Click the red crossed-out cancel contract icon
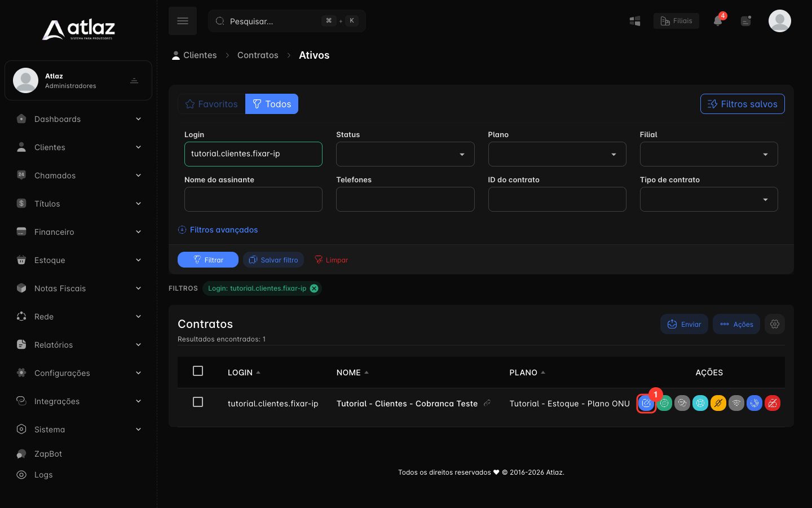 [x=773, y=404]
